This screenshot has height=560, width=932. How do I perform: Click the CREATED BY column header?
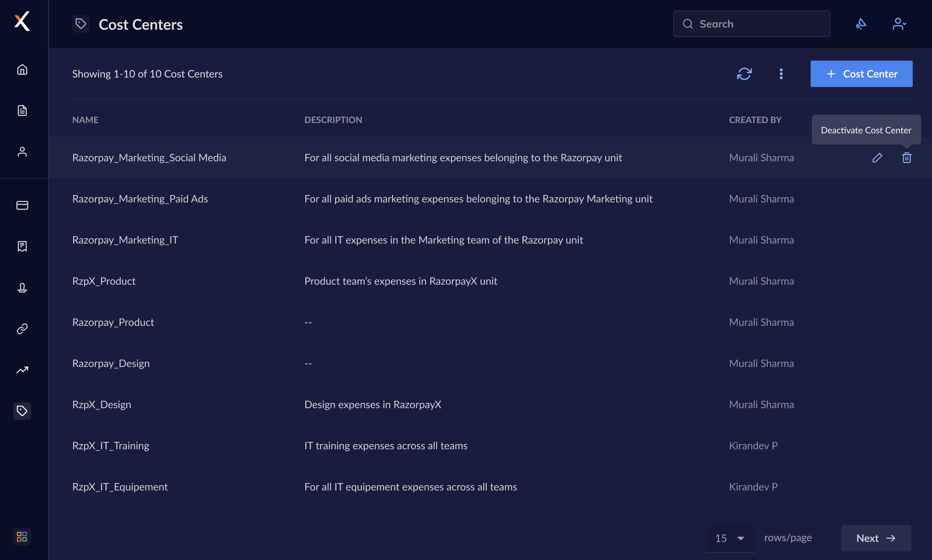coord(755,120)
